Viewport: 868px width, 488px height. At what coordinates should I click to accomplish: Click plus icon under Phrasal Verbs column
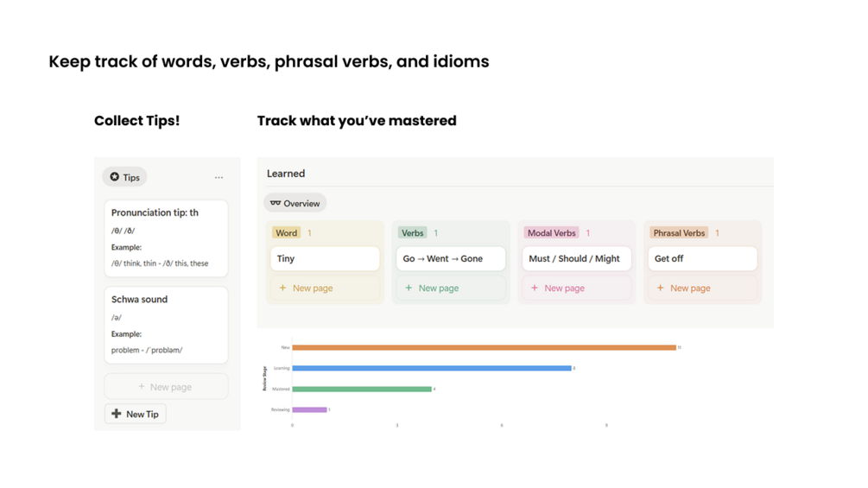(661, 288)
